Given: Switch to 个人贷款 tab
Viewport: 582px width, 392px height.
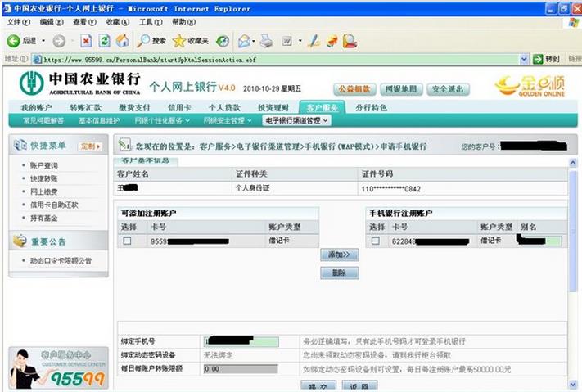Looking at the screenshot, I should pos(224,108).
